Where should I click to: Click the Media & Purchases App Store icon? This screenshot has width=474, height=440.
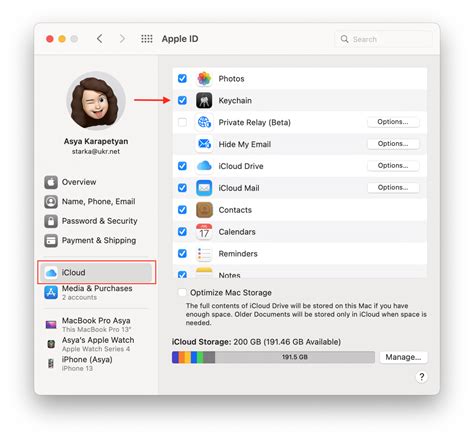(51, 292)
